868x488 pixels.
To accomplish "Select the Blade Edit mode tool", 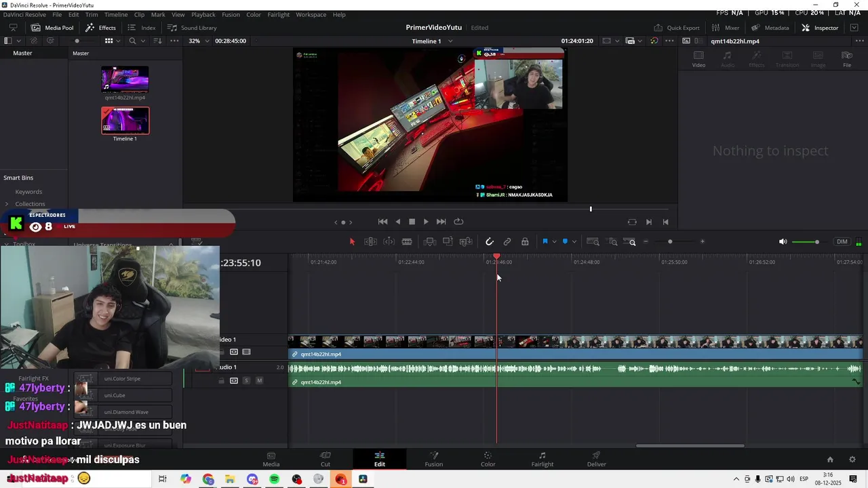I will pos(407,242).
